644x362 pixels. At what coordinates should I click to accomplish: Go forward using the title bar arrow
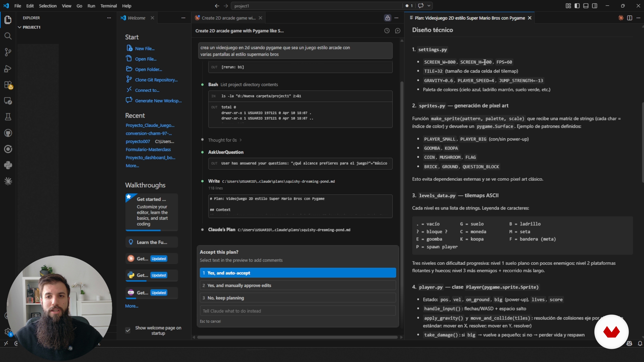point(226,6)
